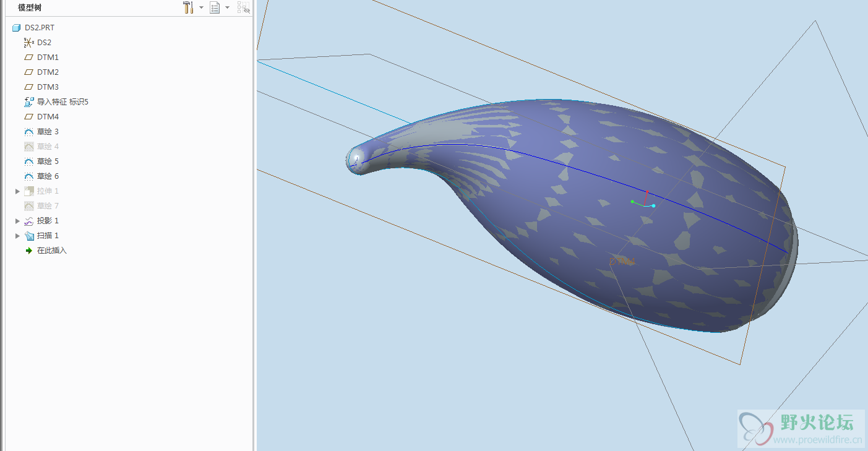Viewport: 868px width, 451px height.
Task: Select the DS2 coordinate system label
Action: [x=44, y=43]
